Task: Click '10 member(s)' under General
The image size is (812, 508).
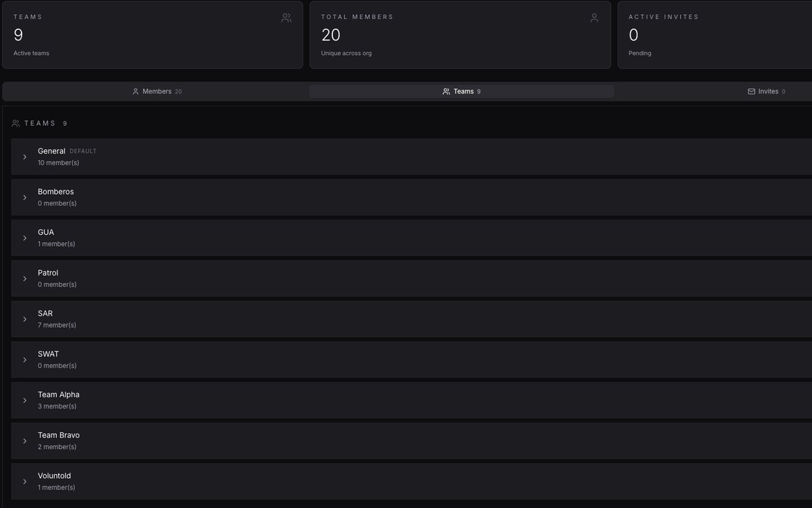Action: (58, 163)
